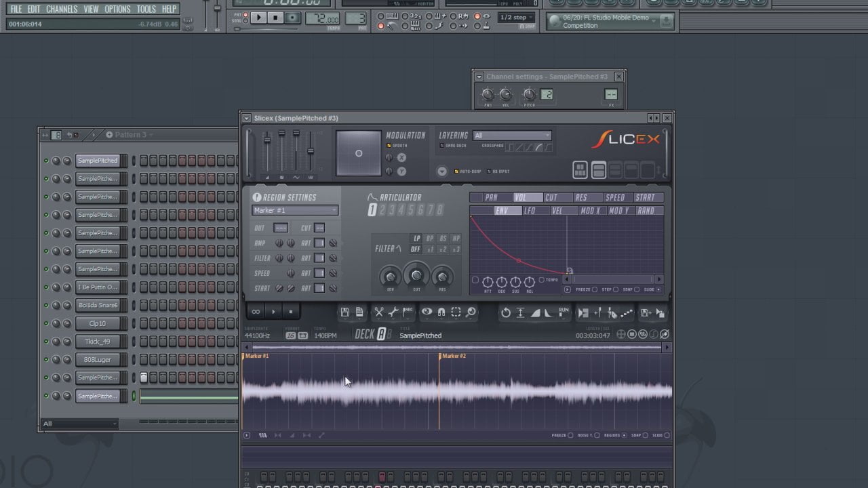This screenshot has width=868, height=488.
Task: Click the Slicex loop infinity button
Action: click(x=256, y=312)
